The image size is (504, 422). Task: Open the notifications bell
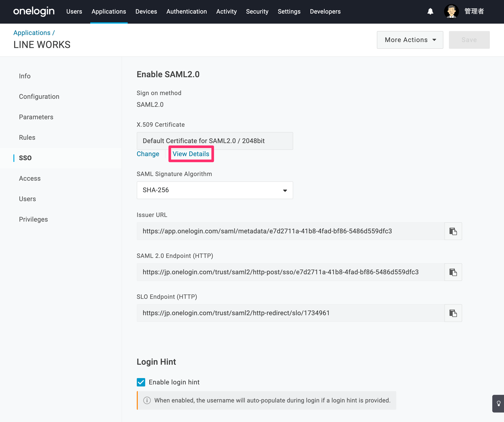430,11
